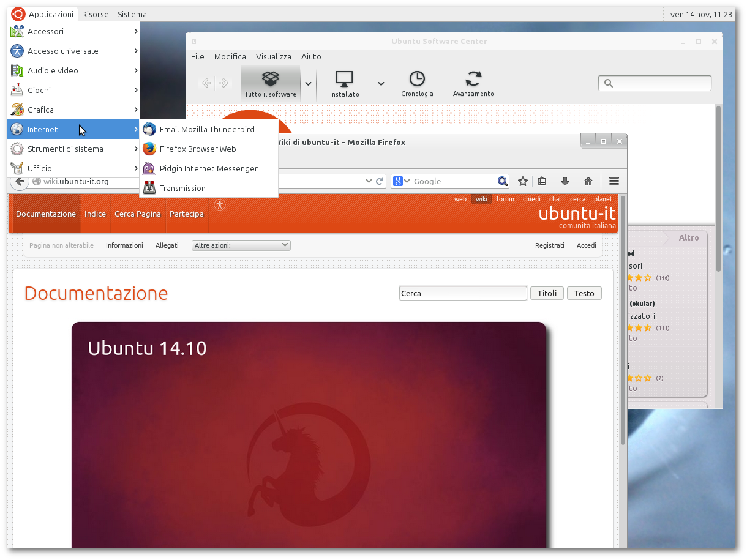The image size is (747, 560).
Task: Open Documentazione tab on wiki
Action: coord(46,214)
